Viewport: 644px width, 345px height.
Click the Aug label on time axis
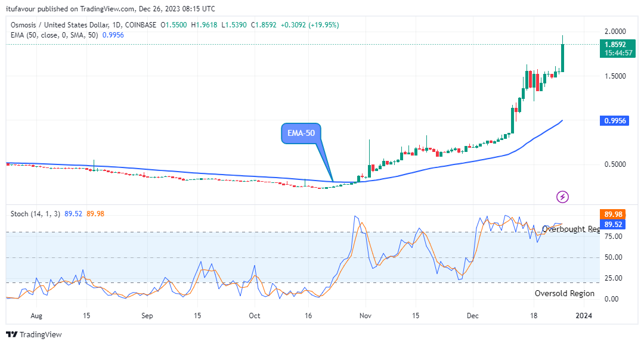[36, 315]
